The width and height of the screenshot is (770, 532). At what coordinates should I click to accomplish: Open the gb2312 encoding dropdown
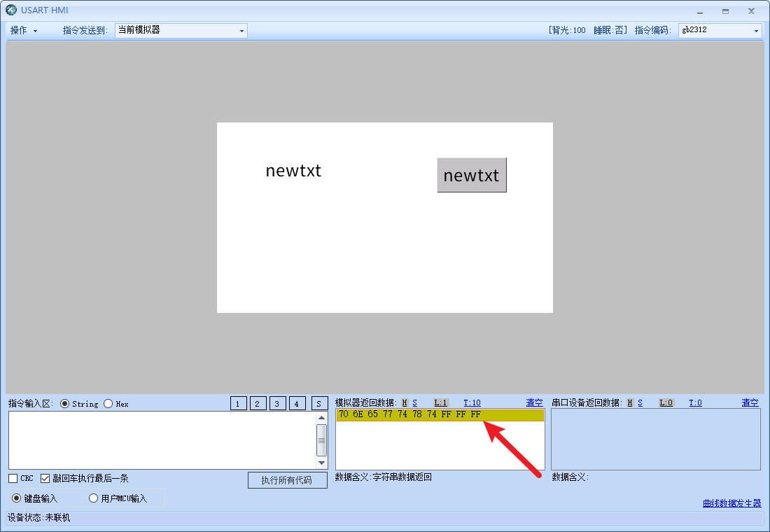point(719,31)
